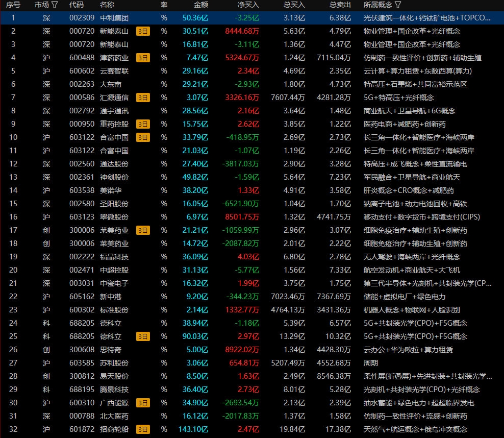
Task: Select stock code 600310 广西能源
Action: tap(82, 403)
